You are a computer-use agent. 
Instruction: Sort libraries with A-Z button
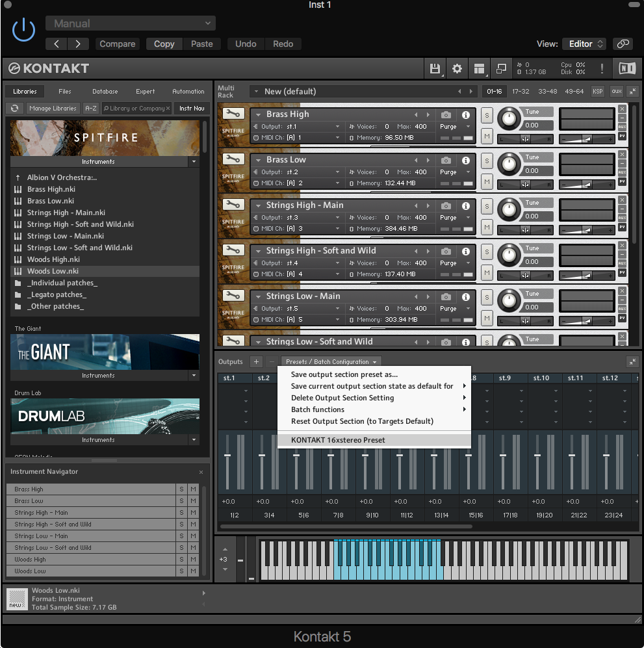point(91,109)
